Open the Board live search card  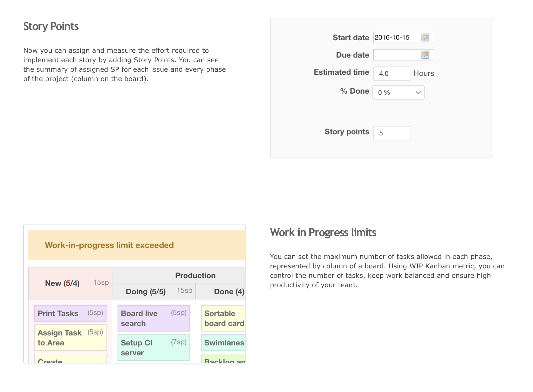point(154,318)
